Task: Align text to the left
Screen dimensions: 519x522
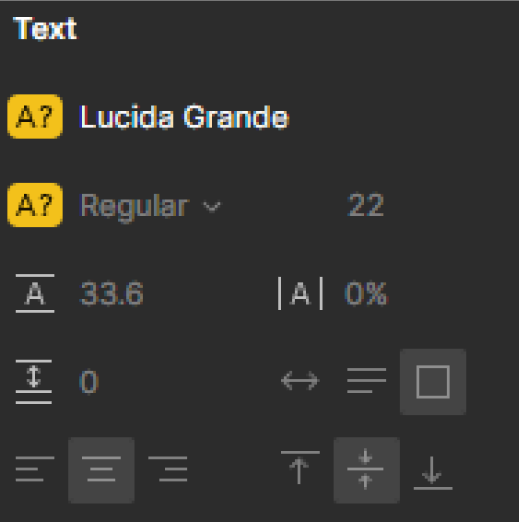Action: click(x=35, y=469)
